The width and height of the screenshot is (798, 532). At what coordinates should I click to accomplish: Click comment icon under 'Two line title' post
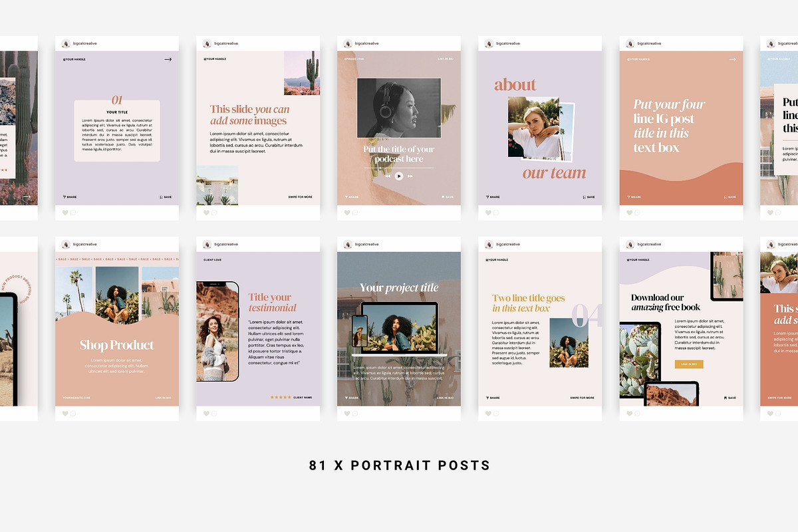click(495, 414)
